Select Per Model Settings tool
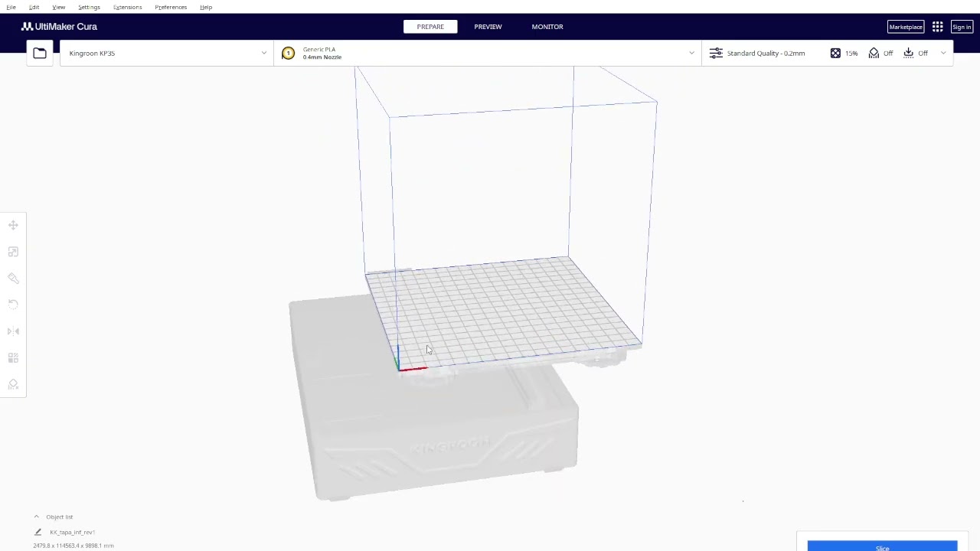This screenshot has height=551, width=980. [13, 358]
